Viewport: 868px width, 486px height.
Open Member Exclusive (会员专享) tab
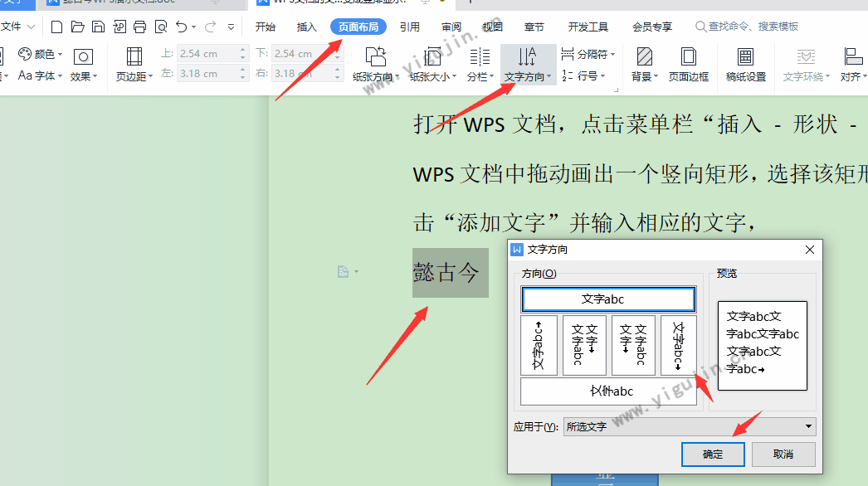click(652, 27)
